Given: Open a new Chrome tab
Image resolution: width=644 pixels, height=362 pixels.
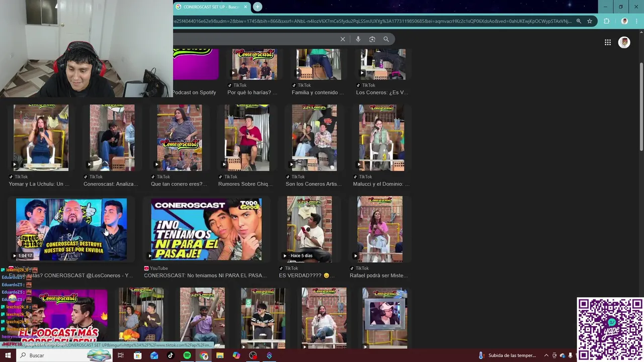Looking at the screenshot, I should 257,7.
